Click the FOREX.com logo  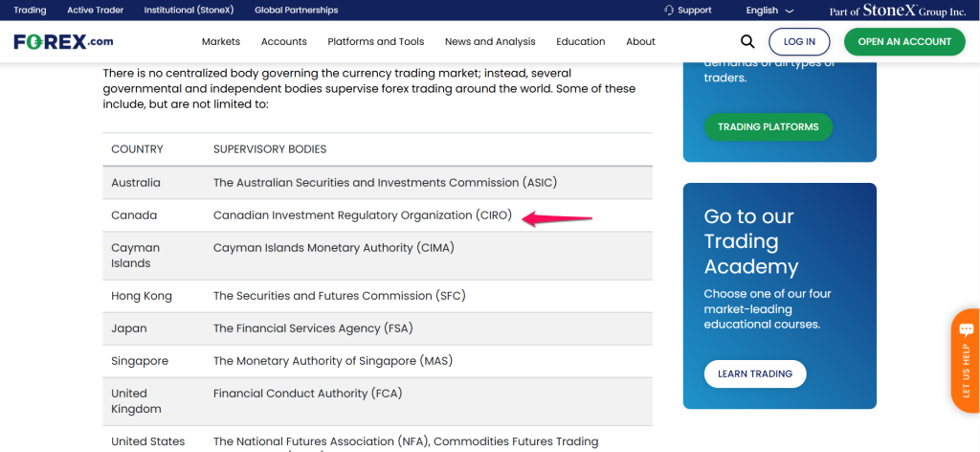pos(64,42)
